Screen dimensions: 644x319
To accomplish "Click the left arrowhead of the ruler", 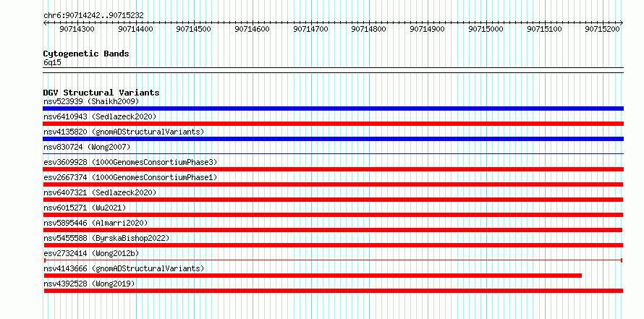I will 45,22.
